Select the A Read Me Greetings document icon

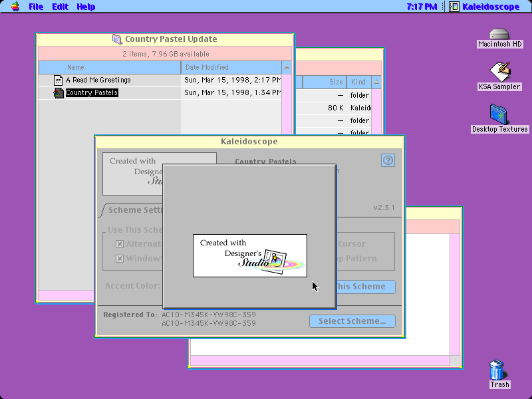pos(58,80)
